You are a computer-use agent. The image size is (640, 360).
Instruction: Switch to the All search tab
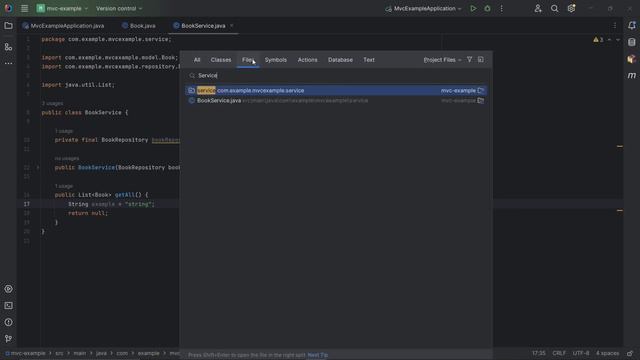click(197, 60)
